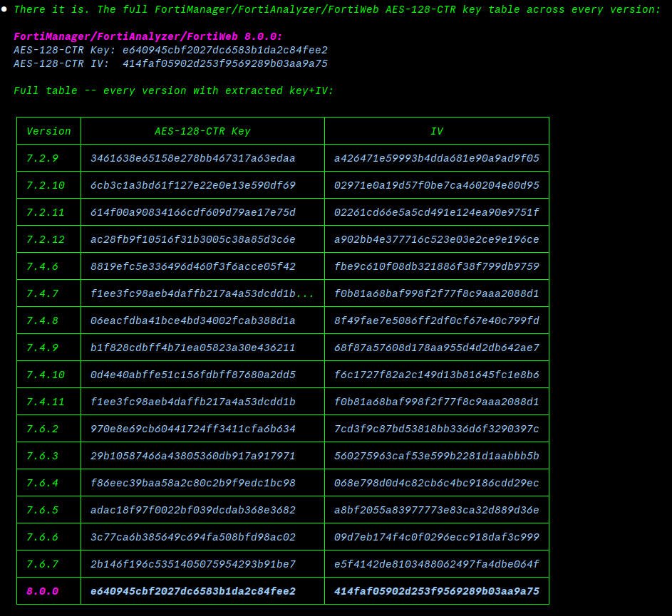Select version cell 7.4.10
The width and height of the screenshot is (672, 616).
point(46,375)
